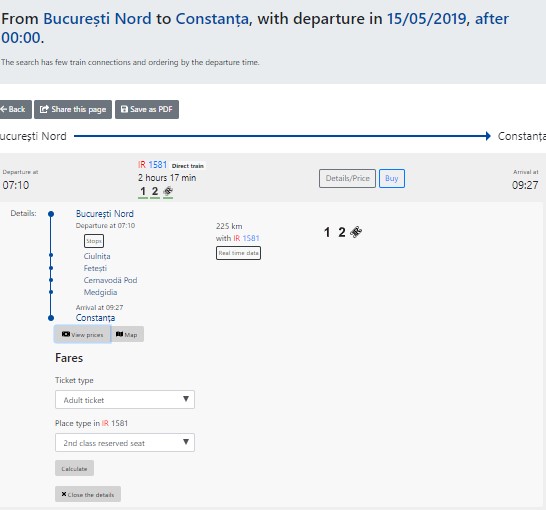Click the large 2nd class icon in details
This screenshot has height=510, width=546.
[342, 232]
